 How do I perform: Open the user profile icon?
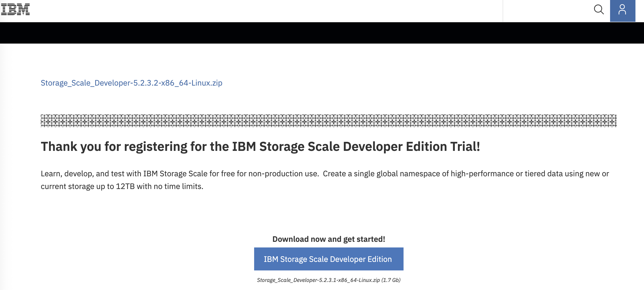pyautogui.click(x=622, y=11)
